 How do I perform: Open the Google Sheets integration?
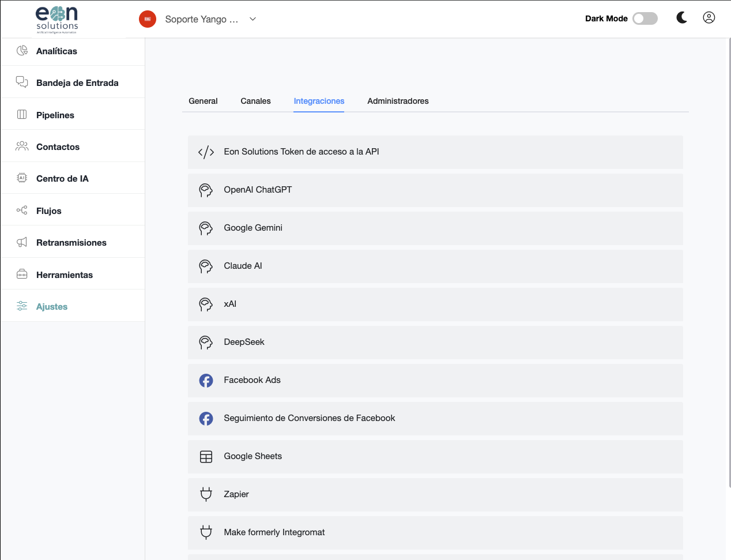pyautogui.click(x=435, y=457)
